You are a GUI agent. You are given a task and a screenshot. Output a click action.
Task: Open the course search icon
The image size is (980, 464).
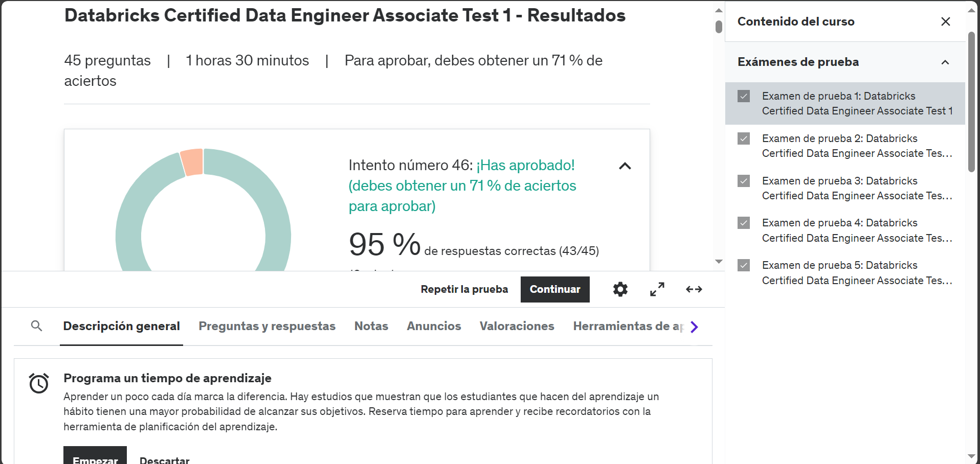(x=36, y=326)
